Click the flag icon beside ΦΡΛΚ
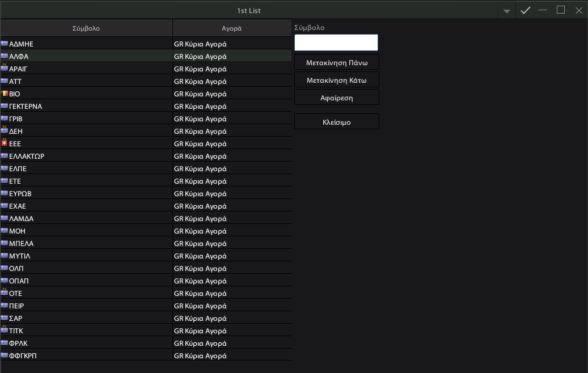588x373 pixels. pos(5,342)
